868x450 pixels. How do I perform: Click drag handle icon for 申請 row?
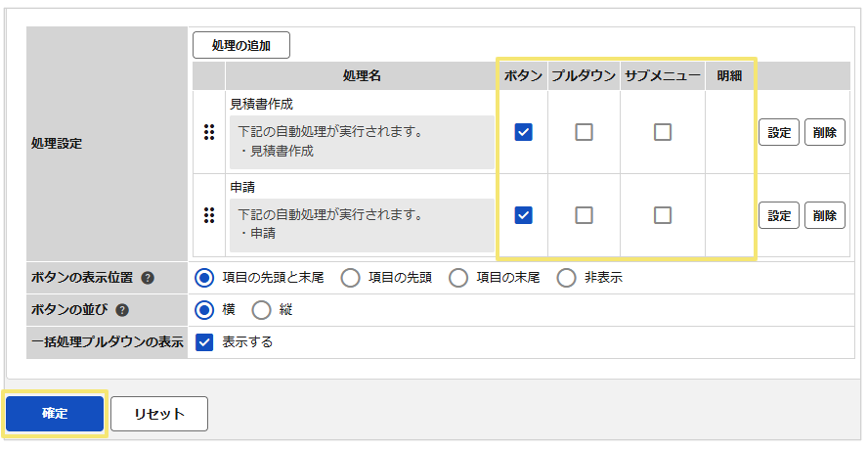pyautogui.click(x=209, y=215)
